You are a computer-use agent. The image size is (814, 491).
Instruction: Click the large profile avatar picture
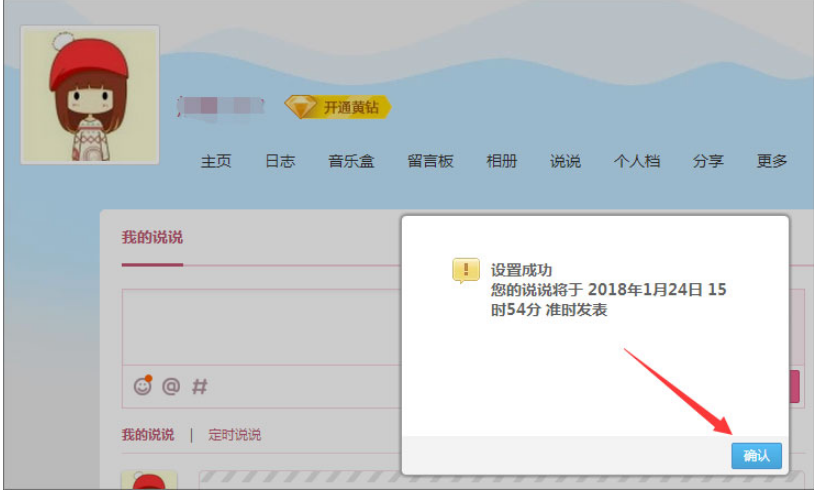90,95
